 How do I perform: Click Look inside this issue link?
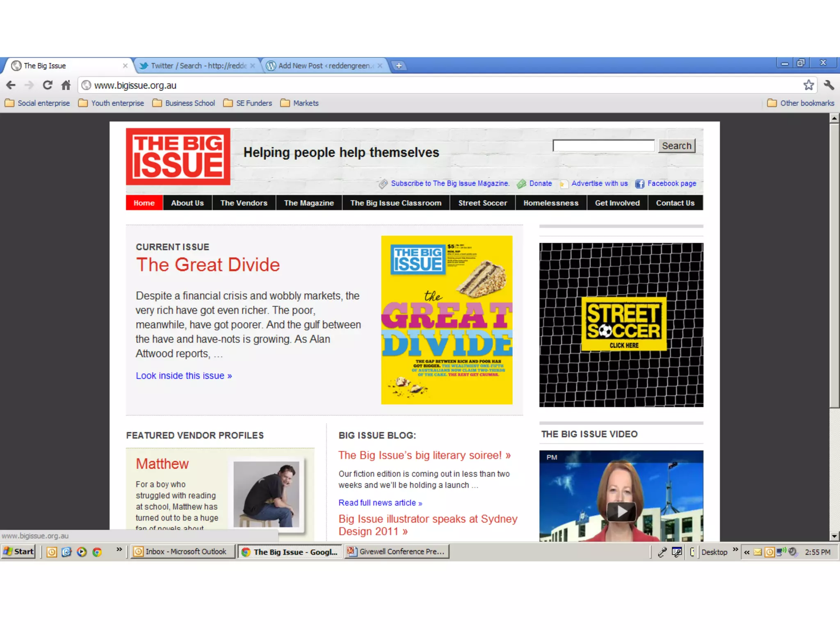pyautogui.click(x=184, y=376)
